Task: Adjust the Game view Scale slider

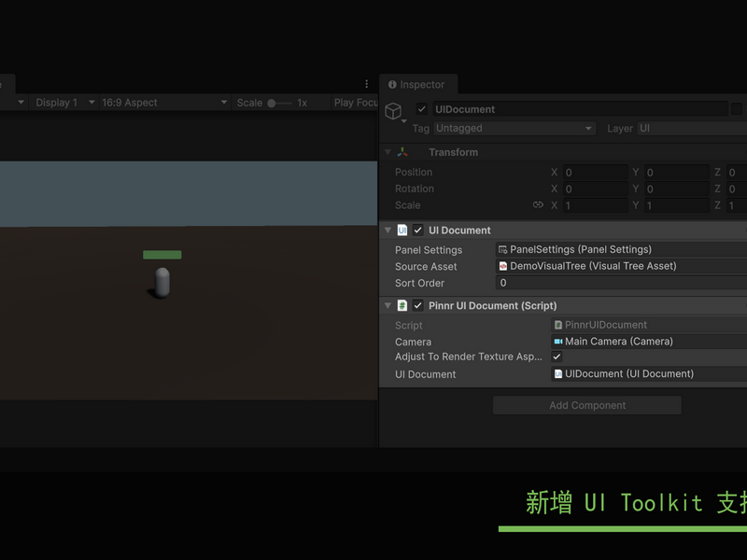Action: pyautogui.click(x=280, y=103)
